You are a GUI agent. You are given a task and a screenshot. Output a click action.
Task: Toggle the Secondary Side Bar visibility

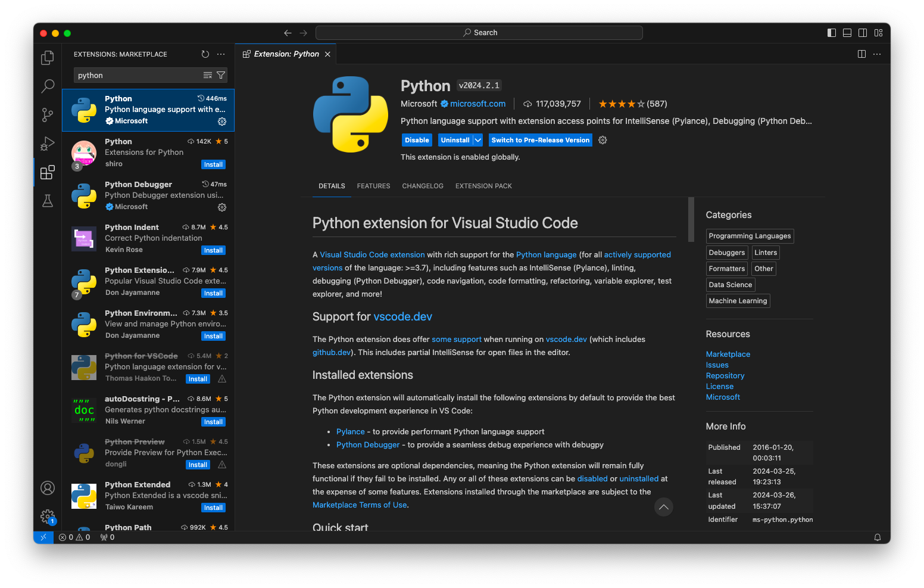pyautogui.click(x=863, y=33)
